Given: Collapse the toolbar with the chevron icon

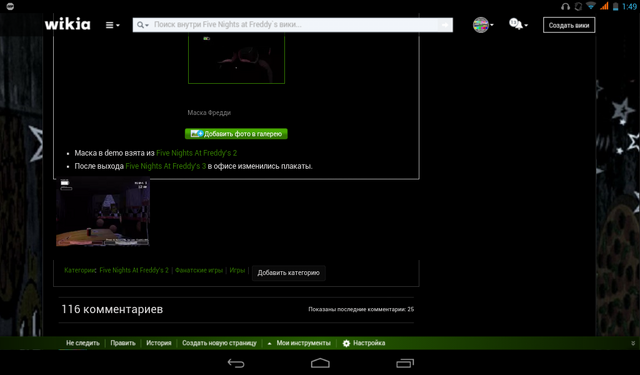Looking at the screenshot, I should [x=633, y=344].
